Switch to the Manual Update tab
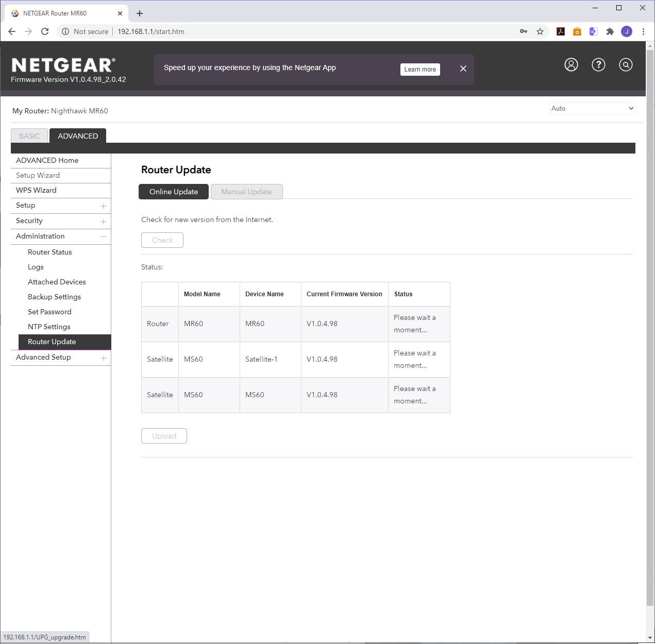 pos(247,192)
